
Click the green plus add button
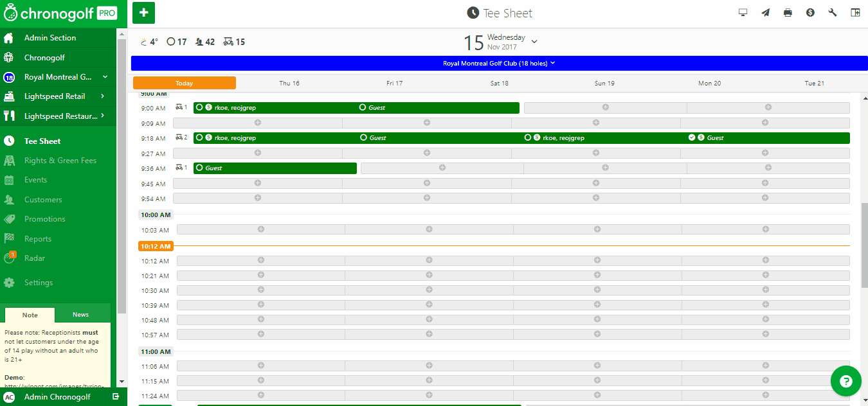[143, 13]
